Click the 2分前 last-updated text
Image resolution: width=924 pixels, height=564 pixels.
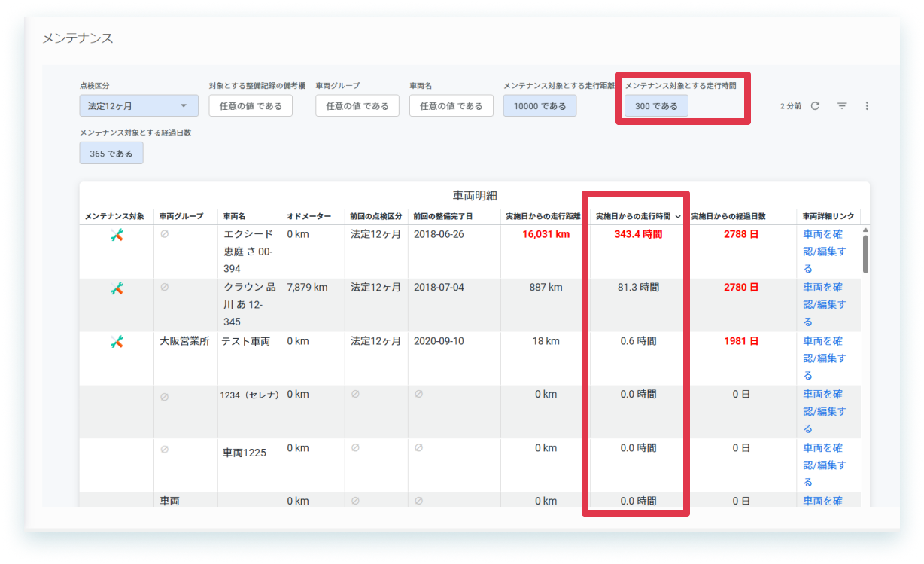pos(791,106)
